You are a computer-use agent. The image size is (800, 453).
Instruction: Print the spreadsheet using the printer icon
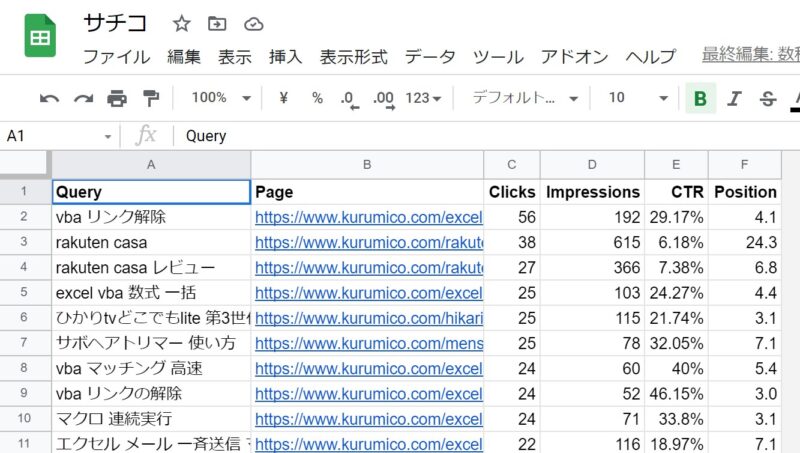[117, 98]
